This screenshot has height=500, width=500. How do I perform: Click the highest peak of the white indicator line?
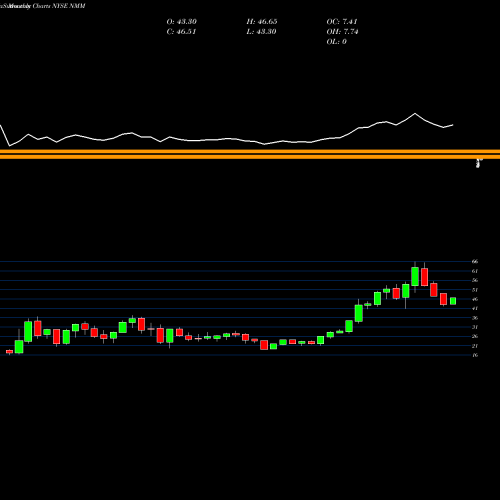415,114
